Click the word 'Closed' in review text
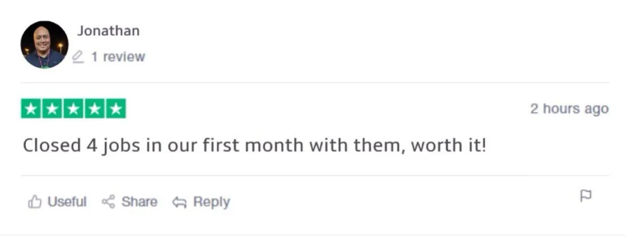Viewport: 644px width, 237px height. pyautogui.click(x=52, y=145)
